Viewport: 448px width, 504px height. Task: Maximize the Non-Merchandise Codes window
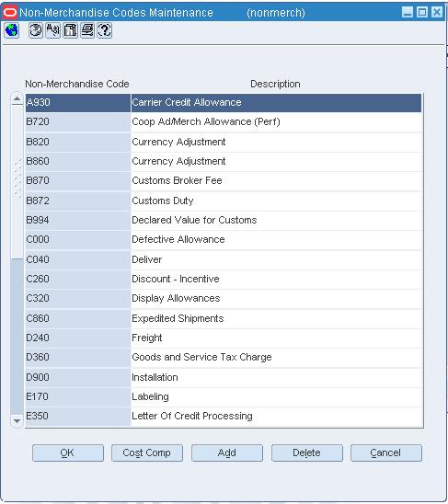click(x=422, y=12)
